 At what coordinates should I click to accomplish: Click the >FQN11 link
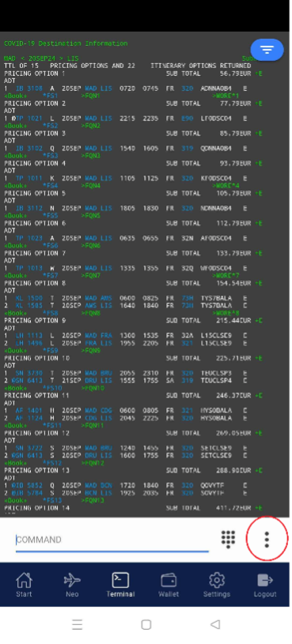coord(93,425)
